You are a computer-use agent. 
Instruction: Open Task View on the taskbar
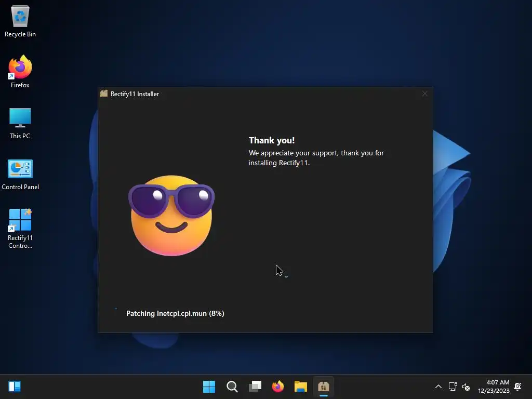(255, 387)
